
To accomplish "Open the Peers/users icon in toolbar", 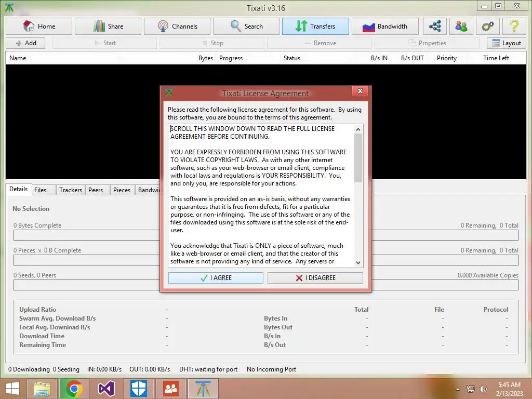I will [x=461, y=26].
